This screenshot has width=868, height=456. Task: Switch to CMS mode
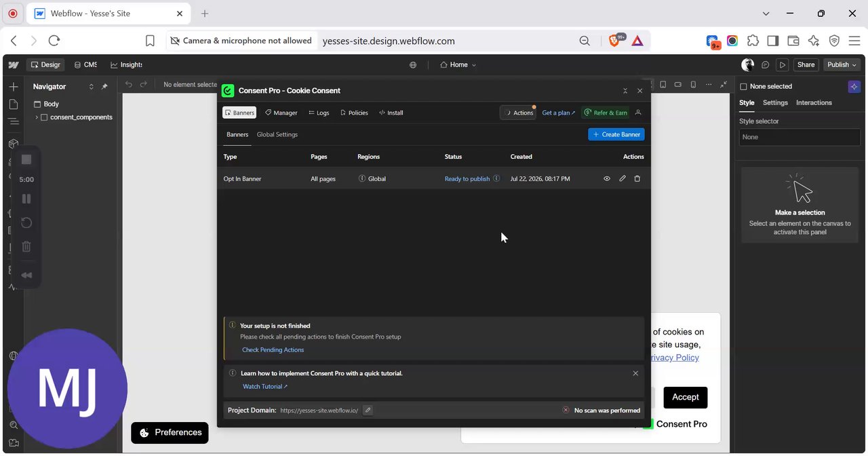click(85, 64)
